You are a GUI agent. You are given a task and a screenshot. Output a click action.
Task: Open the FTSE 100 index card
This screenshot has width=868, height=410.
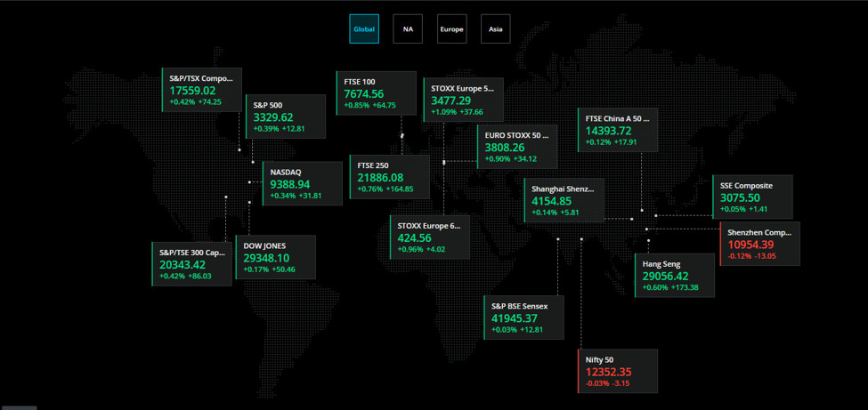376,93
